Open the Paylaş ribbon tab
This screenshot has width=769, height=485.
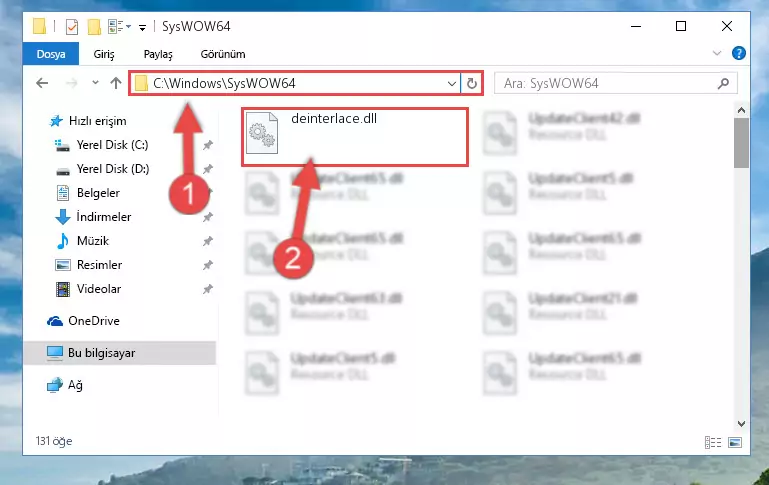158,54
